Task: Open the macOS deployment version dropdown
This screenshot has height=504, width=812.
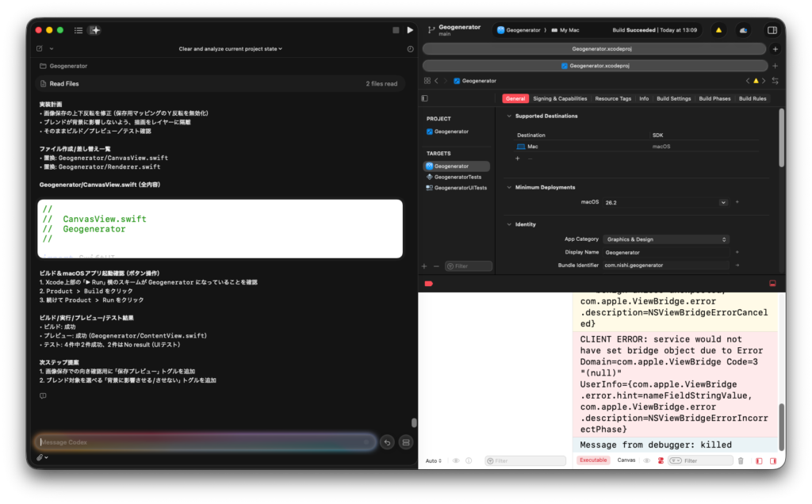Action: point(722,203)
